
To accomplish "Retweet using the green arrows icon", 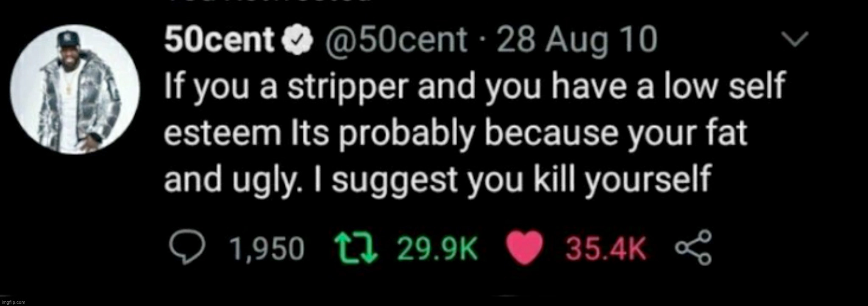I will (352, 248).
